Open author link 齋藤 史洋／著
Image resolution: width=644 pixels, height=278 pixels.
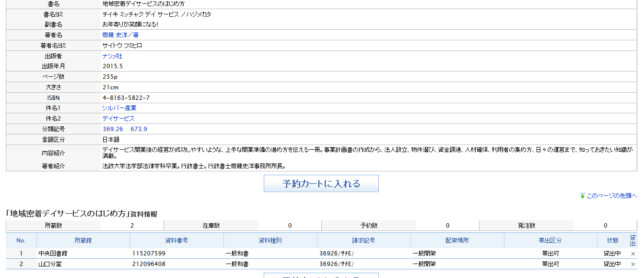click(x=120, y=35)
